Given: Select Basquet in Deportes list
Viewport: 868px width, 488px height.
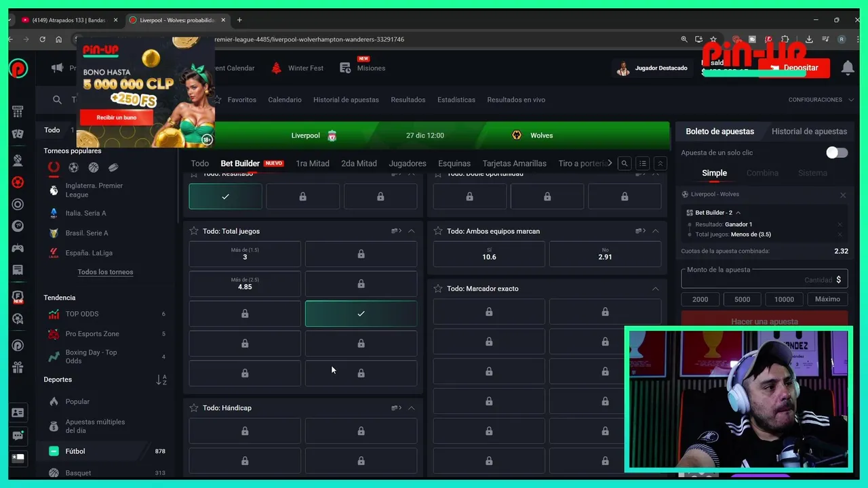Looking at the screenshot, I should coord(78,473).
